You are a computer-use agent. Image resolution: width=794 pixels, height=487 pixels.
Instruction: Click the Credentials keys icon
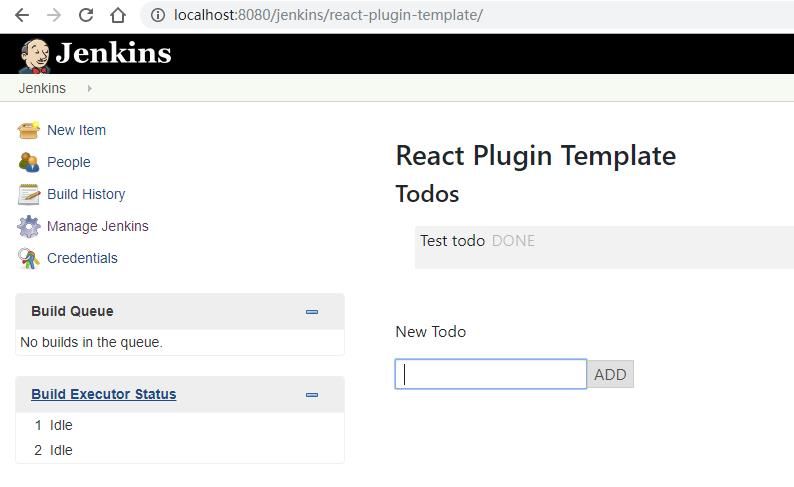pyautogui.click(x=28, y=258)
